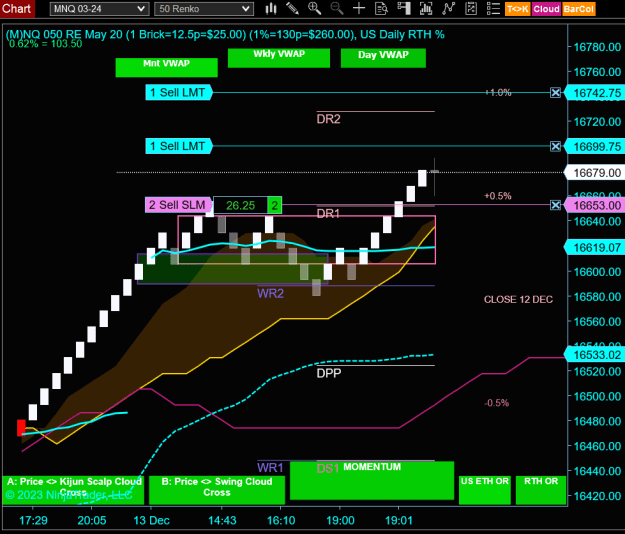The height and width of the screenshot is (534, 625).
Task: Click the DPP pivot label
Action: tap(329, 373)
